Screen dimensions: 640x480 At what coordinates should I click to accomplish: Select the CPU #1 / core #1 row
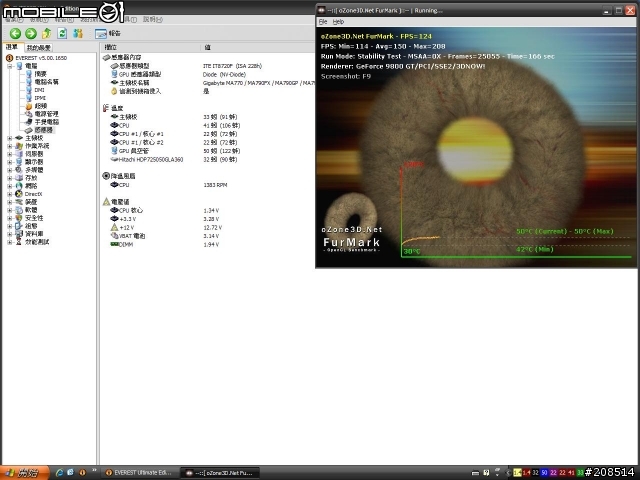point(208,134)
